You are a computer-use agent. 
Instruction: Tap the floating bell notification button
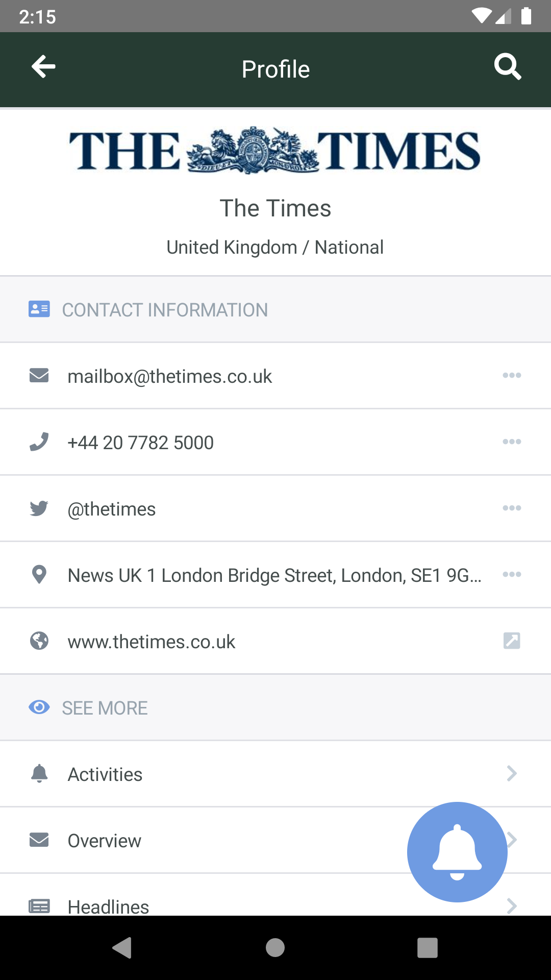point(457,852)
